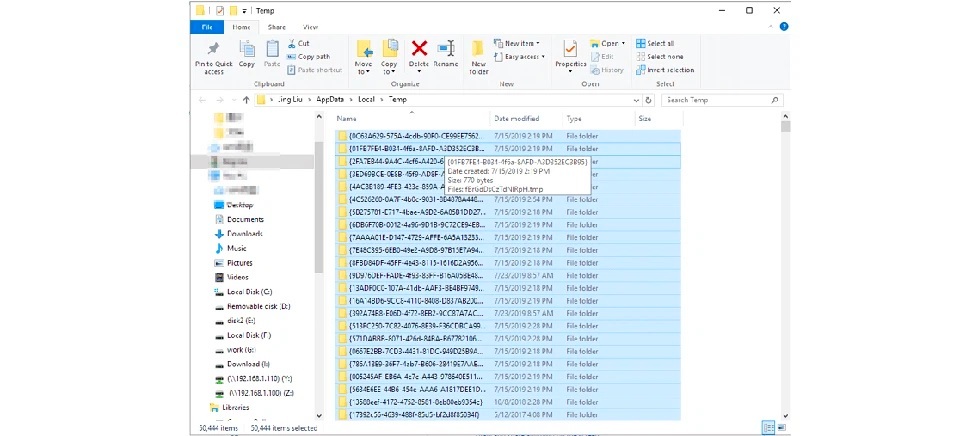Click the Edit button in Open group
Viewport: 960px width, 436px height.
point(602,56)
